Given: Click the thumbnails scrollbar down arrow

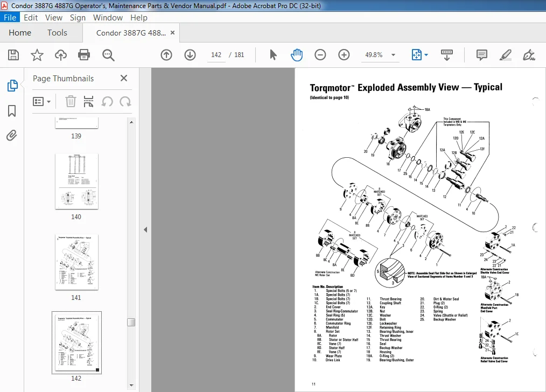Looking at the screenshot, I should coord(131,385).
